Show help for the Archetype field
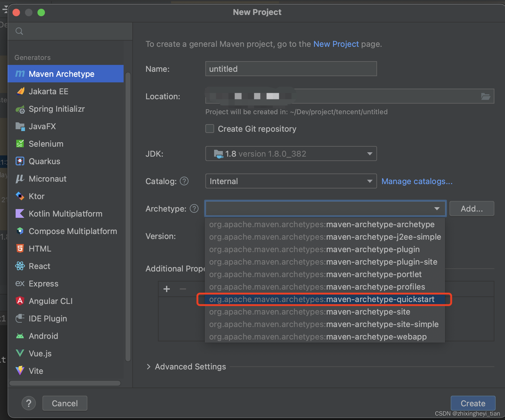 click(x=194, y=208)
